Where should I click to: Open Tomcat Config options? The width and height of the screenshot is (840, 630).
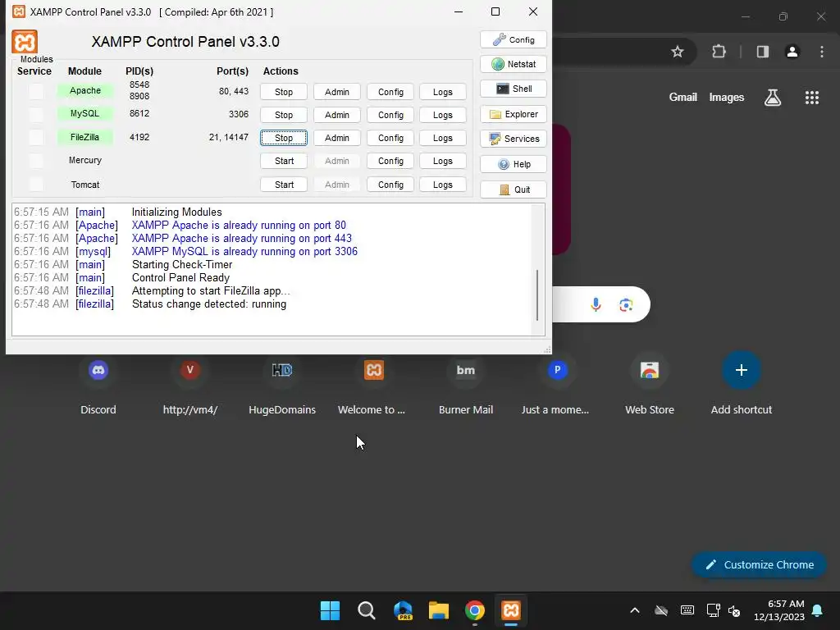pyautogui.click(x=390, y=185)
